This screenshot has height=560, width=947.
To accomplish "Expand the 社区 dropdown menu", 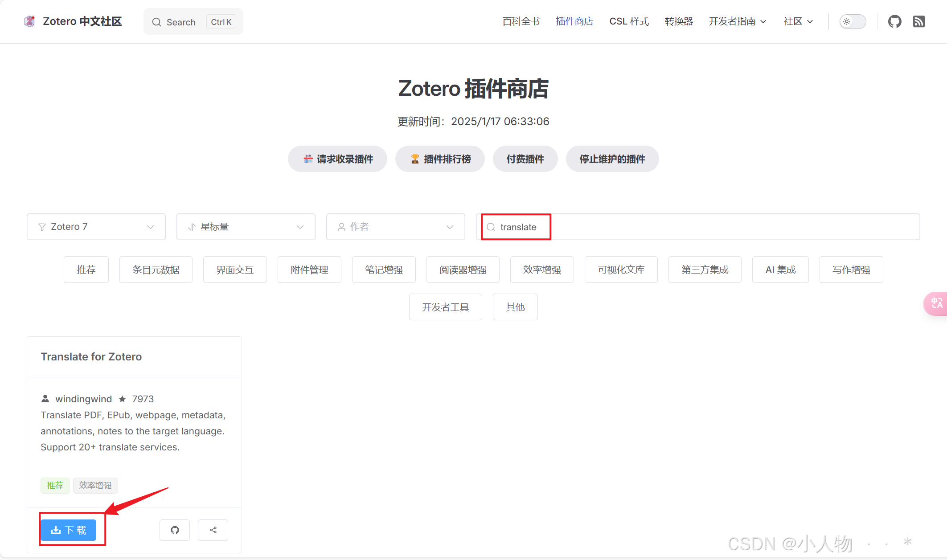I will [x=798, y=21].
